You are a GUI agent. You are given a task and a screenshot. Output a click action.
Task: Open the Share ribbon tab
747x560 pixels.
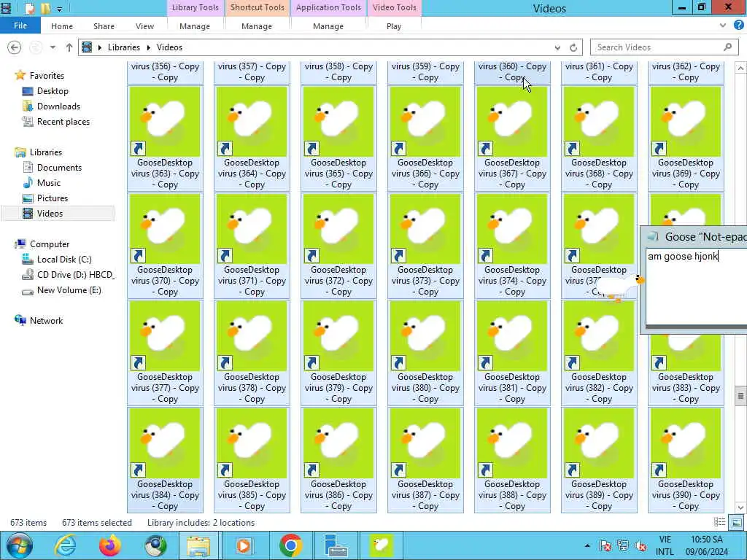[104, 26]
